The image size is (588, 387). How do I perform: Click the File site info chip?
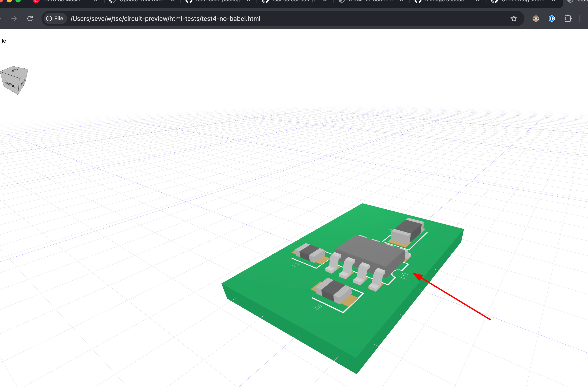coord(55,19)
